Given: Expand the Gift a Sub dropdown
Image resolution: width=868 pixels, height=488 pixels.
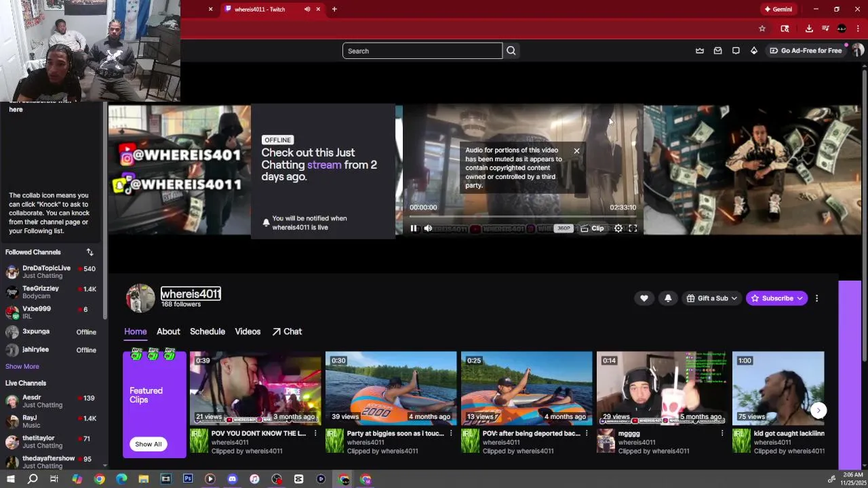Looking at the screenshot, I should [x=712, y=298].
